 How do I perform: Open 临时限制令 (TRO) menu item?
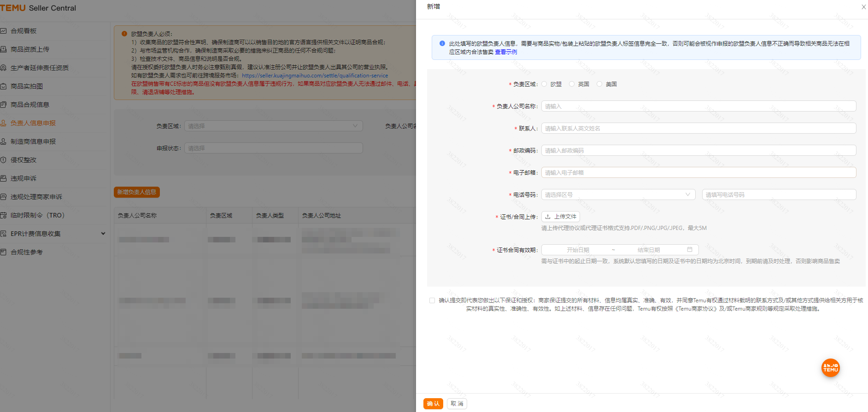tap(38, 215)
